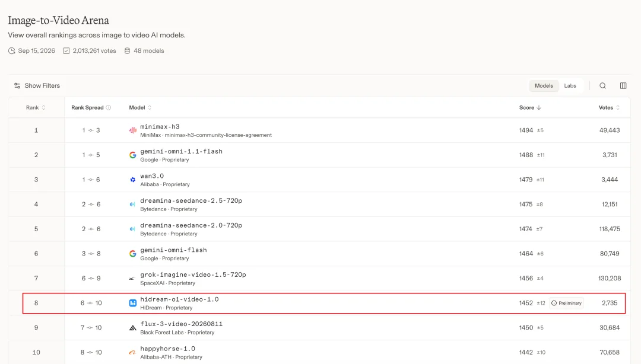This screenshot has width=641, height=364.
Task: Open the flux-3-video-20260811 model link
Action: coord(181,324)
